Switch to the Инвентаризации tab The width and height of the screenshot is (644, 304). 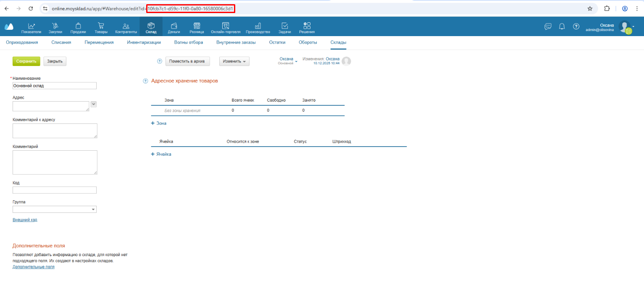tap(144, 42)
